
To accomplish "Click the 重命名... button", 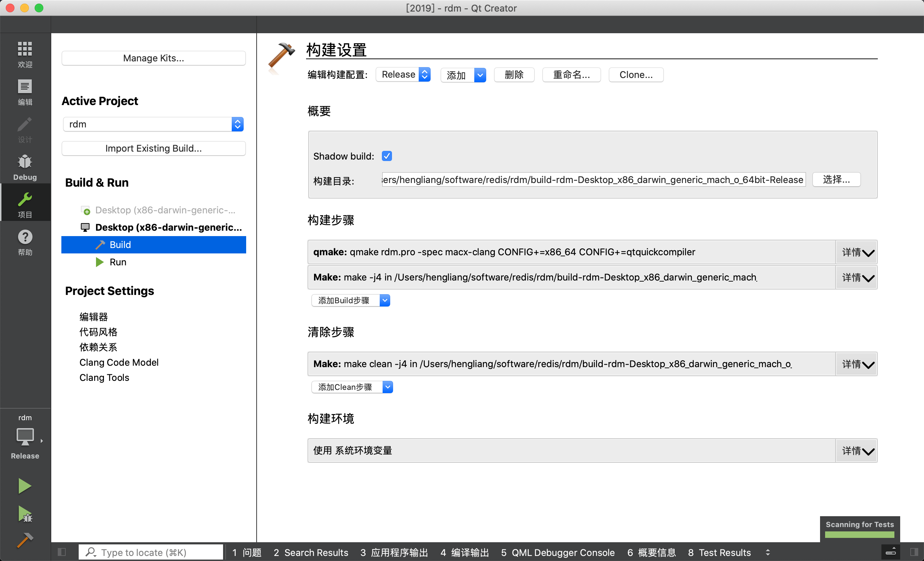I will [x=571, y=75].
